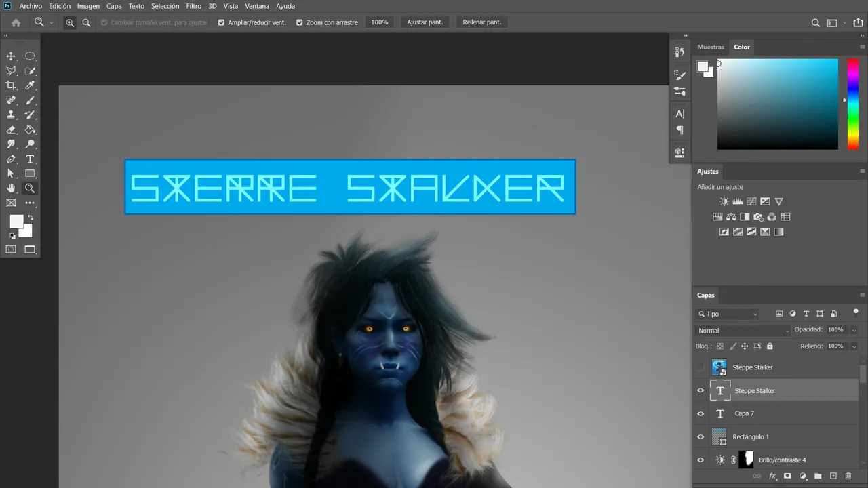Select the Crop tool in toolbar
868x488 pixels.
point(11,85)
